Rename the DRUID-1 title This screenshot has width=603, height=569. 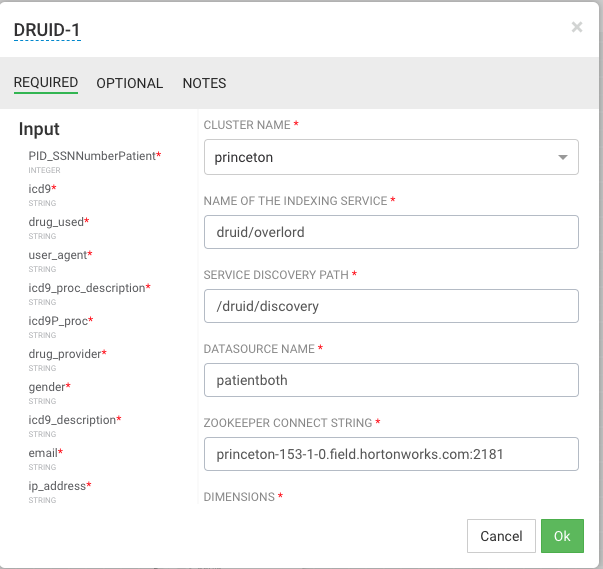tap(46, 30)
